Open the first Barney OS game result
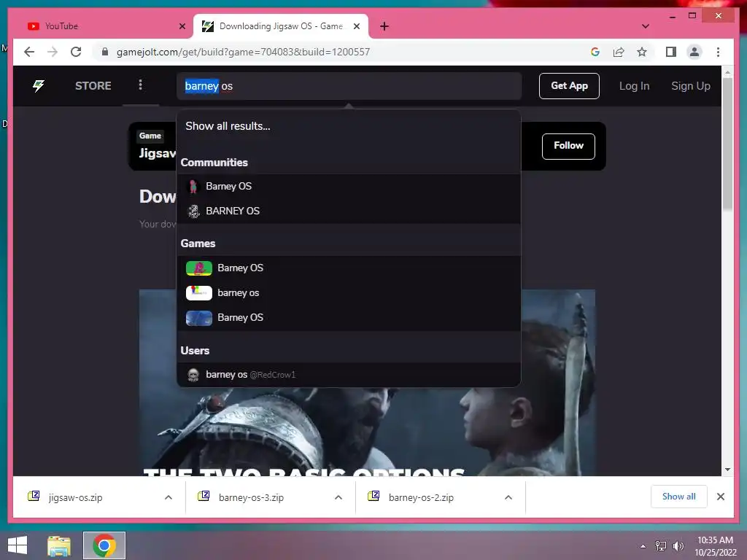The width and height of the screenshot is (747, 560). (349, 268)
